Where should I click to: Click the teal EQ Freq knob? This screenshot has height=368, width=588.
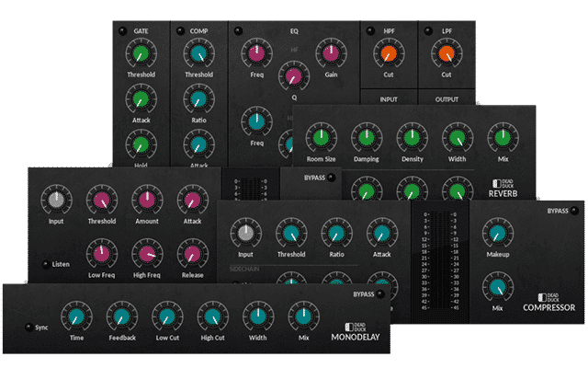point(257,121)
